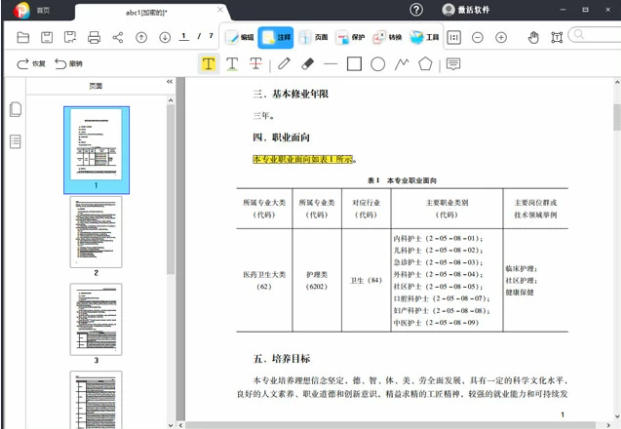Select the Rectangle shape tool

tap(354, 63)
